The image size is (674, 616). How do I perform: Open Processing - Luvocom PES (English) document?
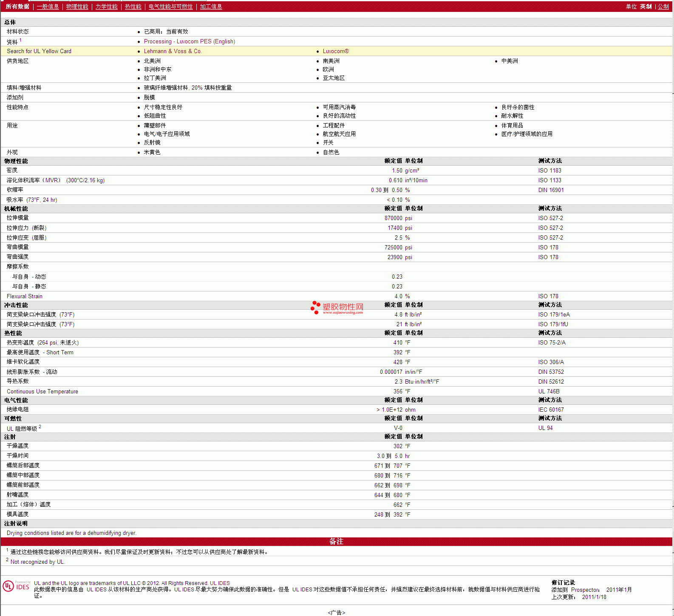point(189,42)
